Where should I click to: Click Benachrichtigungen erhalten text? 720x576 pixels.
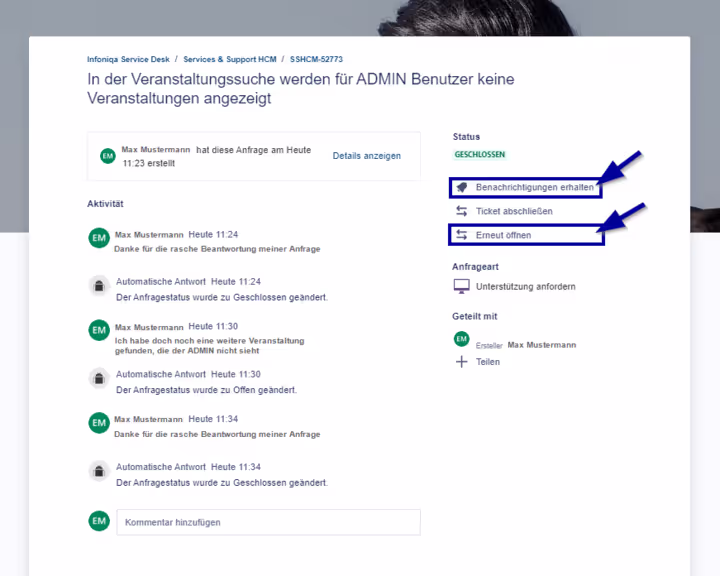pyautogui.click(x=534, y=187)
